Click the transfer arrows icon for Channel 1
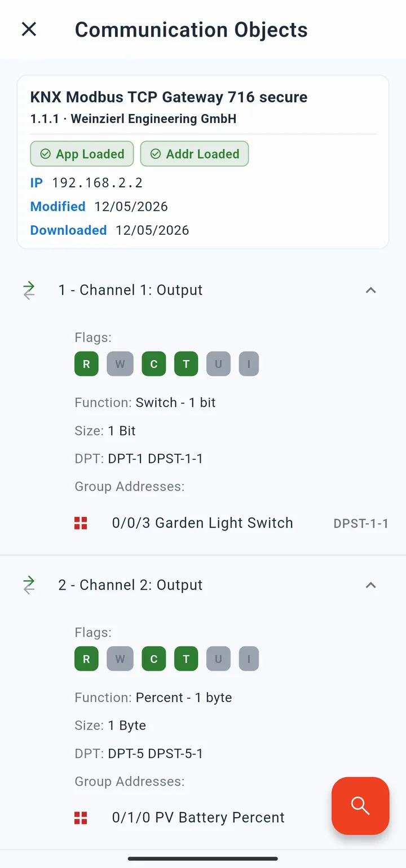The height and width of the screenshot is (868, 406). [29, 291]
